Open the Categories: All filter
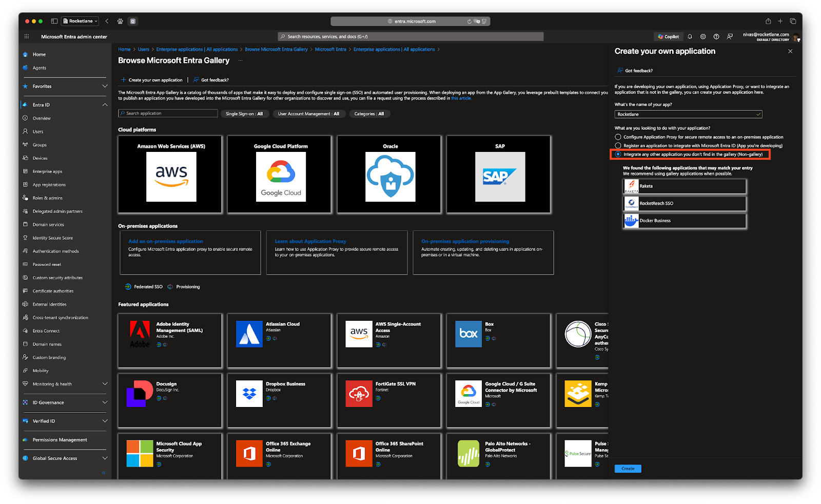Image resolution: width=821 pixels, height=504 pixels. pos(369,114)
